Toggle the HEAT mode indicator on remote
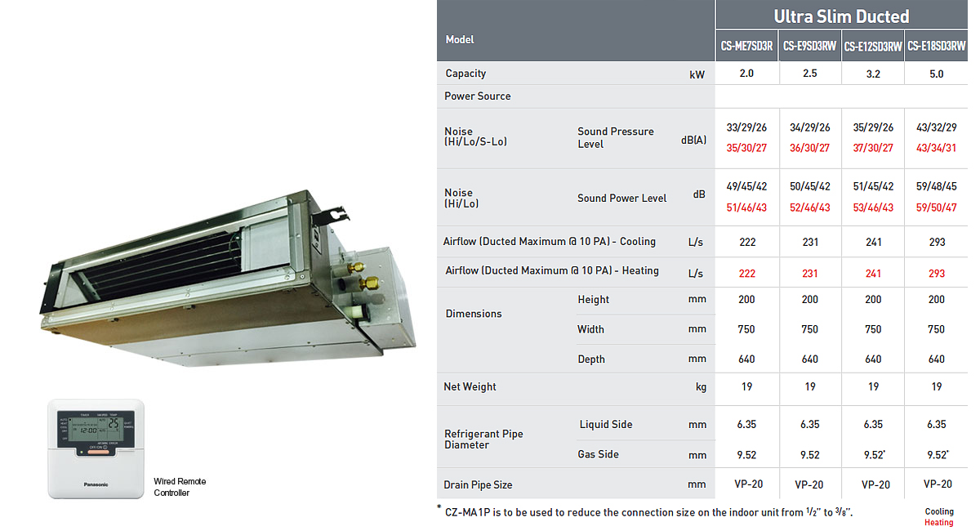 click(63, 423)
